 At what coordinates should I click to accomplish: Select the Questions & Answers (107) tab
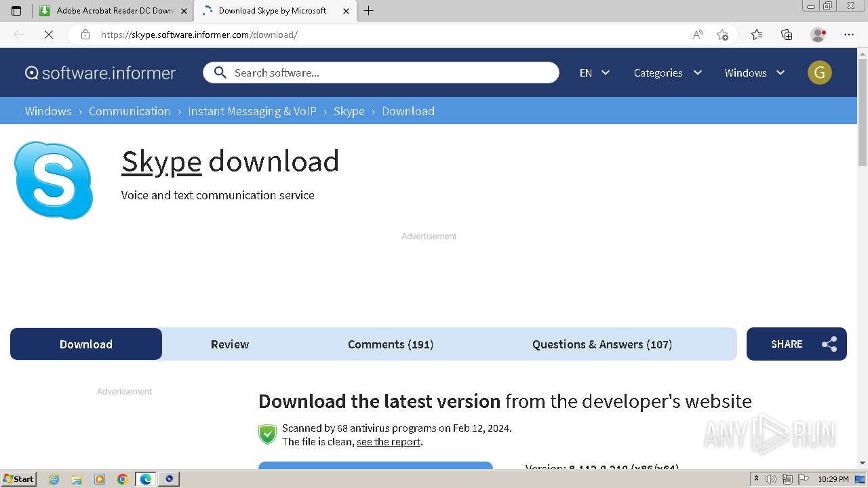click(x=602, y=344)
